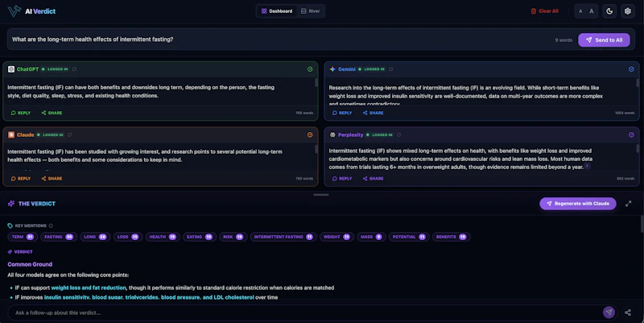Send the follow-up with paper plane
The image size is (644, 323).
coord(609,313)
